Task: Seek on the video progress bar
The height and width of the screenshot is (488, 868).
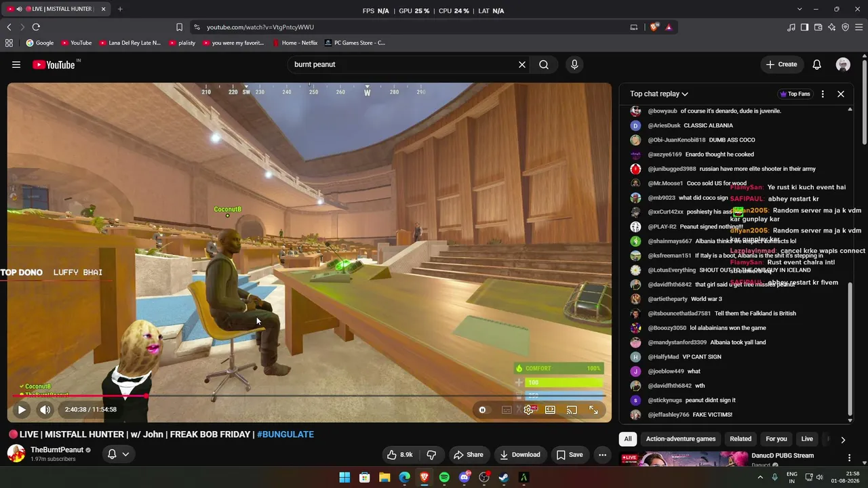Action: click(309, 396)
